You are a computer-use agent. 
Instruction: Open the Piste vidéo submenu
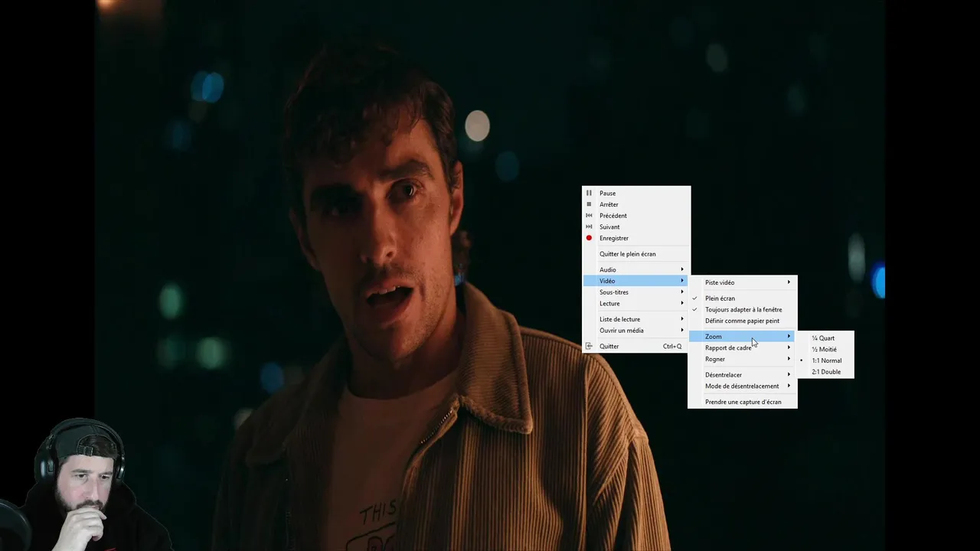tap(742, 282)
